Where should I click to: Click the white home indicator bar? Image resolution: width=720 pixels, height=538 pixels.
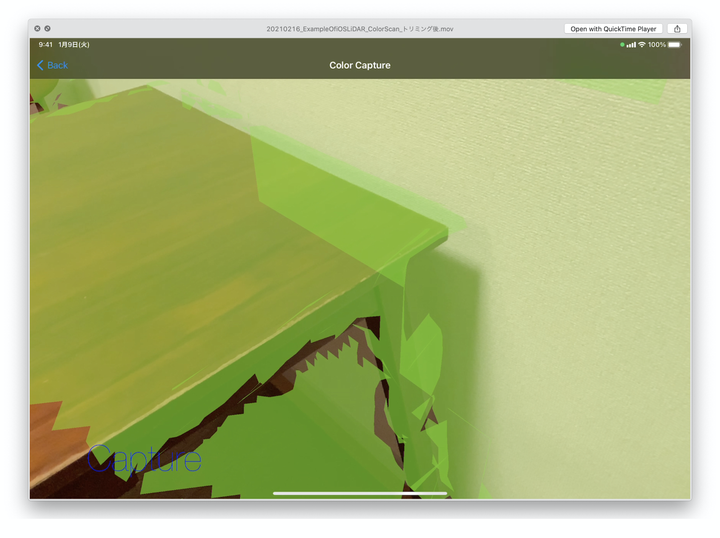[360, 493]
